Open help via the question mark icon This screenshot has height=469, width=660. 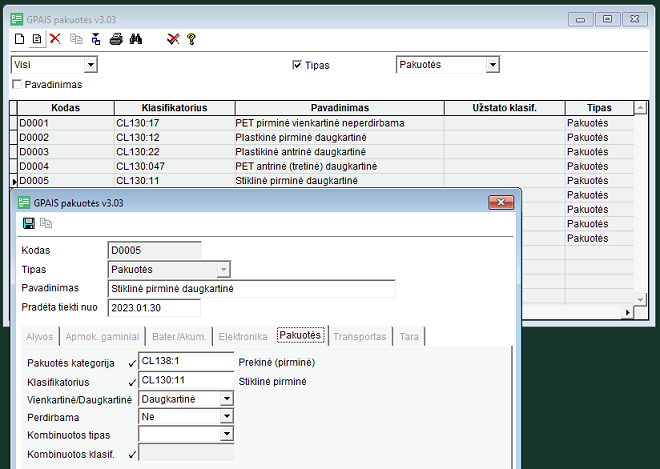pos(192,39)
